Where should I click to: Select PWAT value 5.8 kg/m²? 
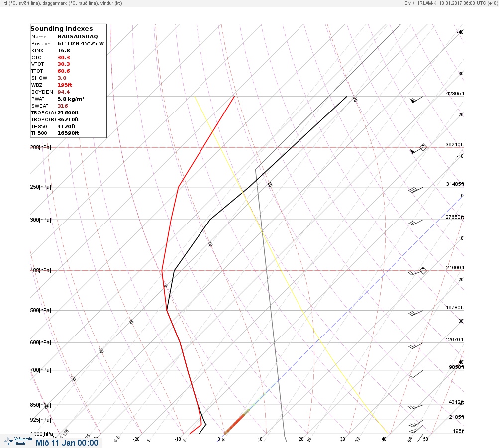pyautogui.click(x=71, y=99)
